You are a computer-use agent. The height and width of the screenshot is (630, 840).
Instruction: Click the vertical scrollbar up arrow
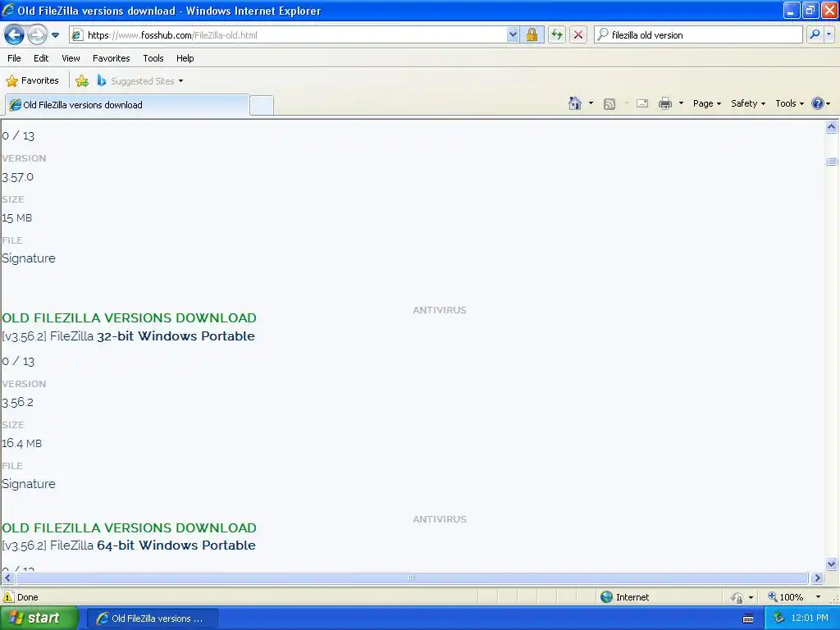(832, 127)
